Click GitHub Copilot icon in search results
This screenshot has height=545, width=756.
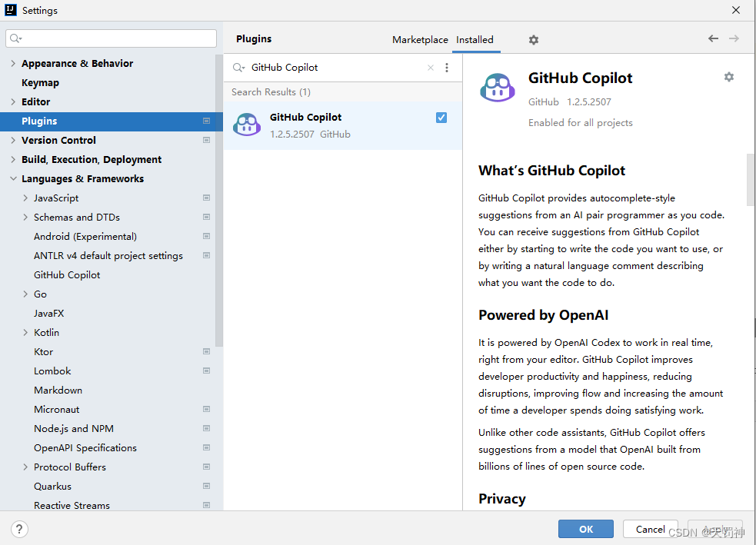pos(247,125)
